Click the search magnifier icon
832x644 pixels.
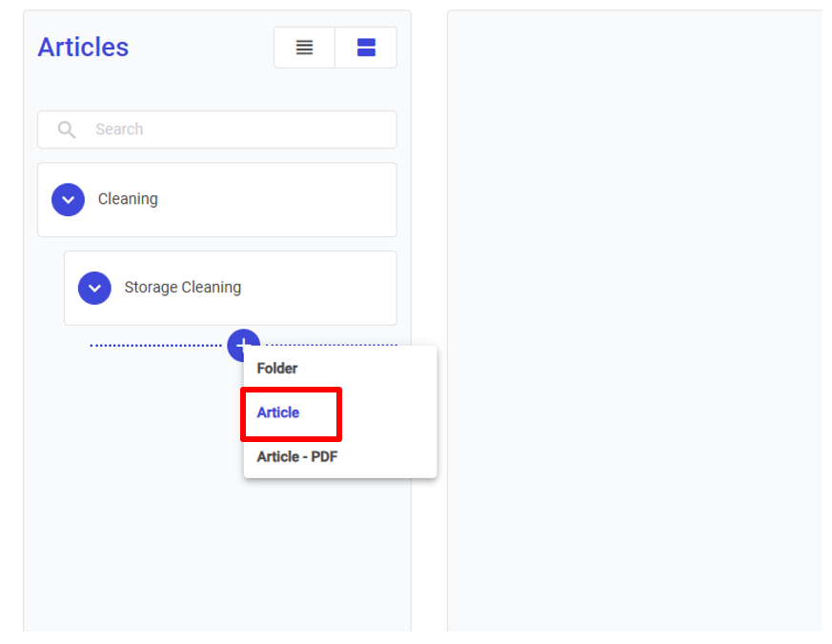(x=66, y=130)
